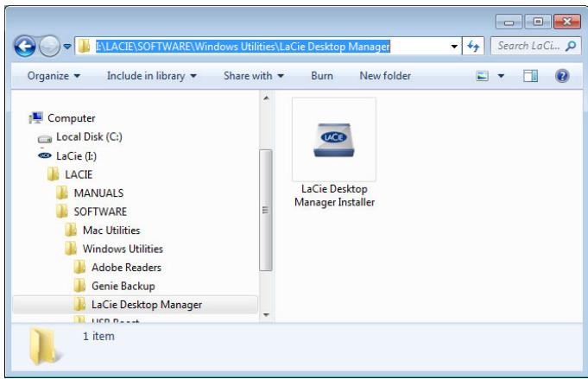Maximize the Explorer window
Viewport: 588px width, 379px height.
538,22
